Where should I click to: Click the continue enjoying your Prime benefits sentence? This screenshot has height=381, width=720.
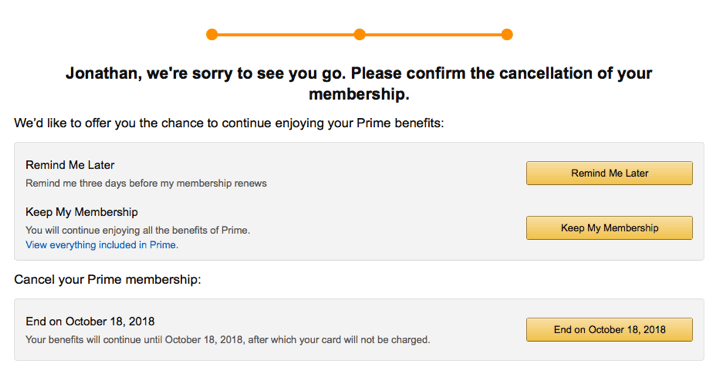229,123
